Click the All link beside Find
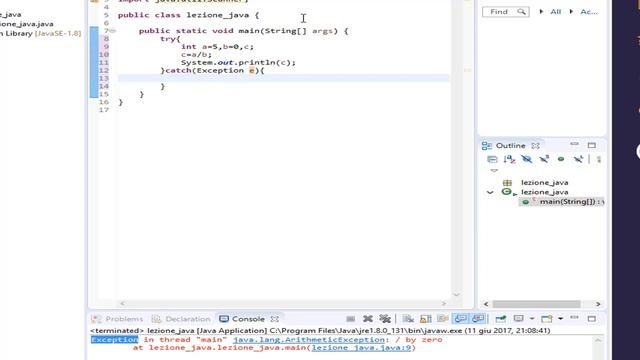Viewport: 640px width, 360px height. pyautogui.click(x=556, y=12)
